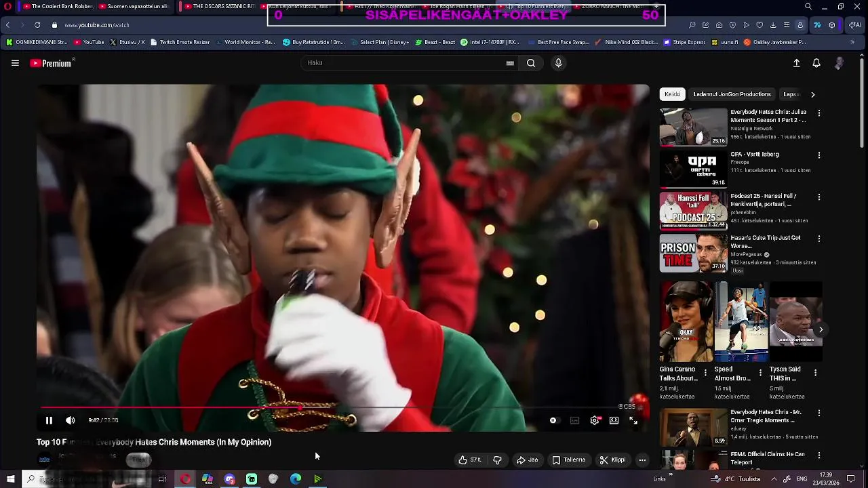
Task: Open options for OPA - Vartti Isberg
Action: pyautogui.click(x=819, y=155)
